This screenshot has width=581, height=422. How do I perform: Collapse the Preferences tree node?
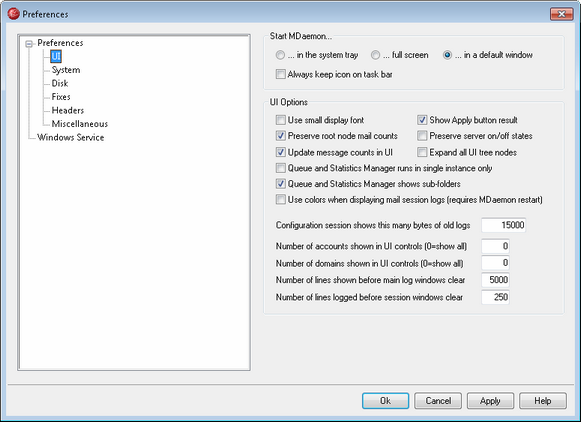(x=29, y=44)
